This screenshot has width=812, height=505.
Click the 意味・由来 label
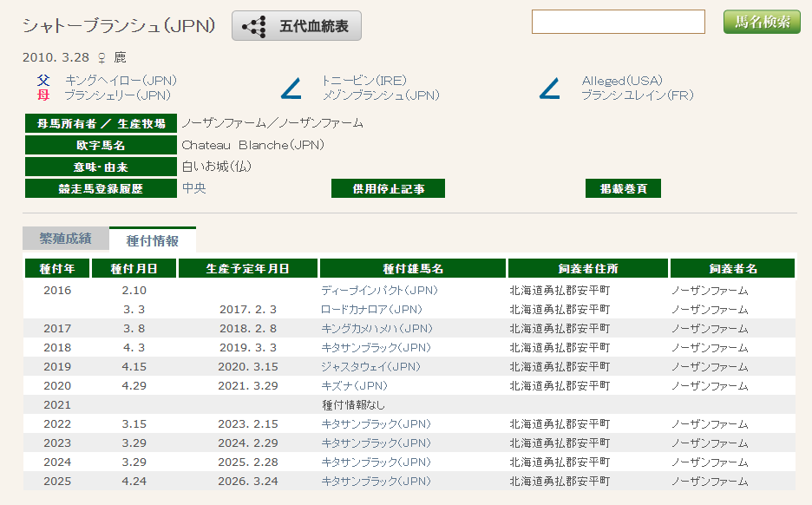tap(101, 167)
